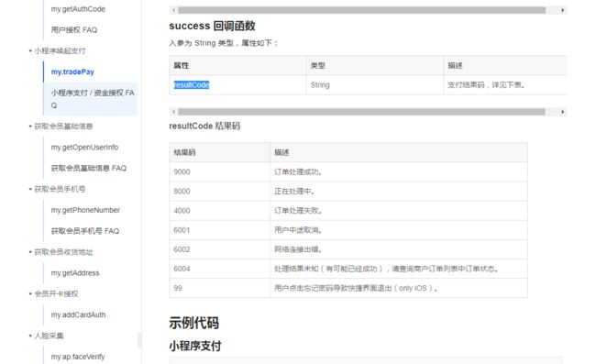Screen dimensions: 596x364
Task: Open my.ap.faceVerify sidebar link
Action: point(78,357)
